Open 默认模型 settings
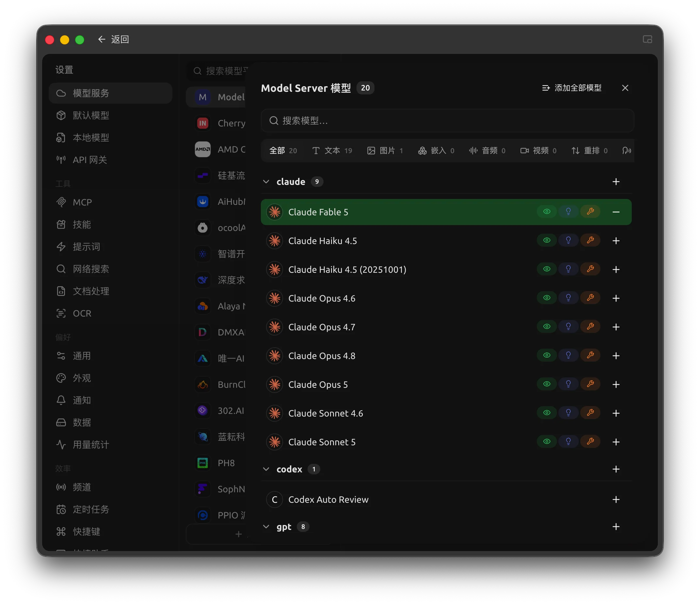 [110, 115]
